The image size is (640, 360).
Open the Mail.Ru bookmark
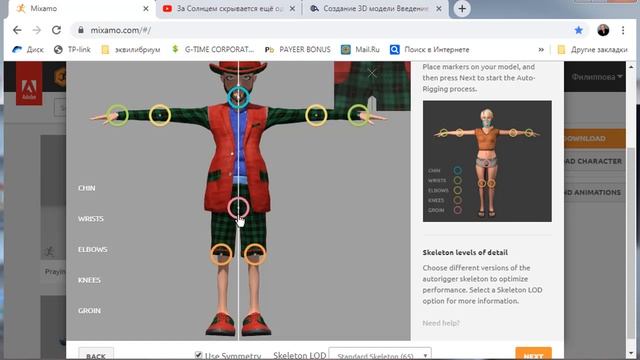(x=360, y=49)
